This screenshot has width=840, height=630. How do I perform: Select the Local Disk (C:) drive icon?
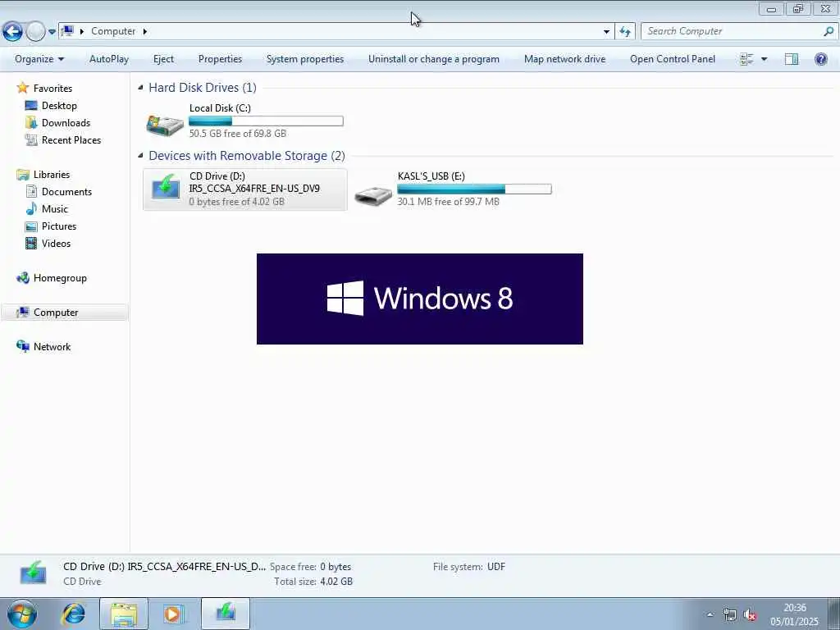165,126
